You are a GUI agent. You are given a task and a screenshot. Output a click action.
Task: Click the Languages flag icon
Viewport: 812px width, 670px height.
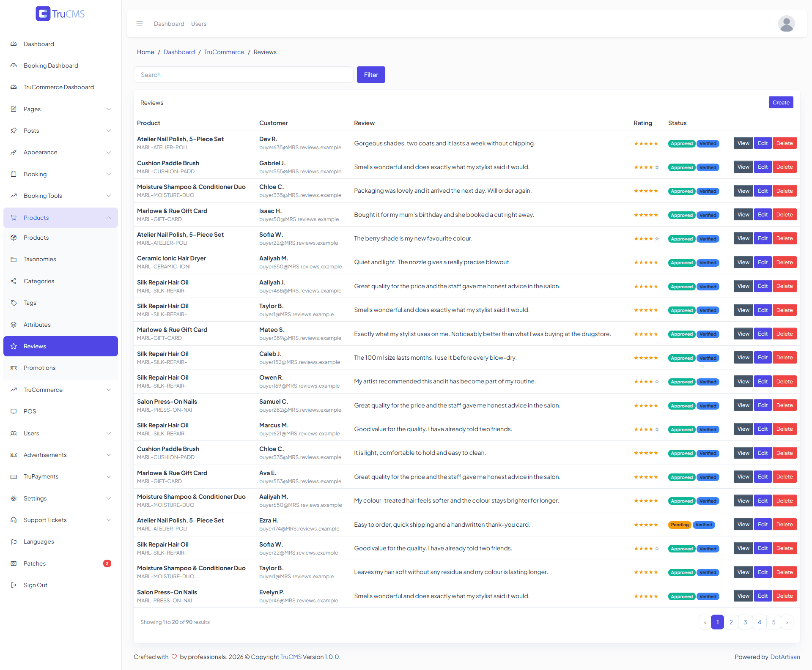pos(14,541)
